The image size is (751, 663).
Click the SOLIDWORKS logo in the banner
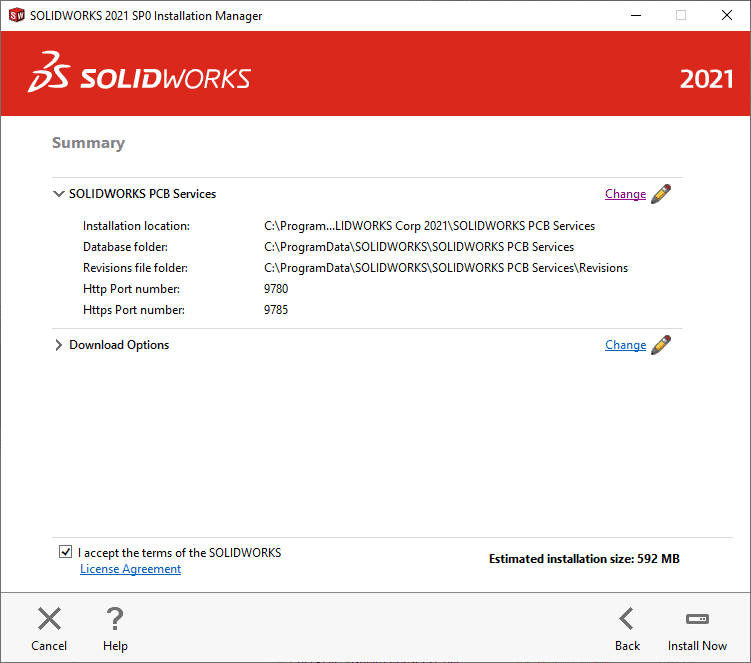tap(139, 72)
